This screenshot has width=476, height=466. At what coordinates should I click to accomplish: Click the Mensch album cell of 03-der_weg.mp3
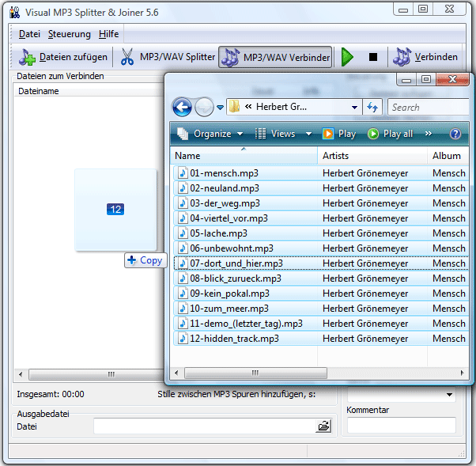pos(449,203)
